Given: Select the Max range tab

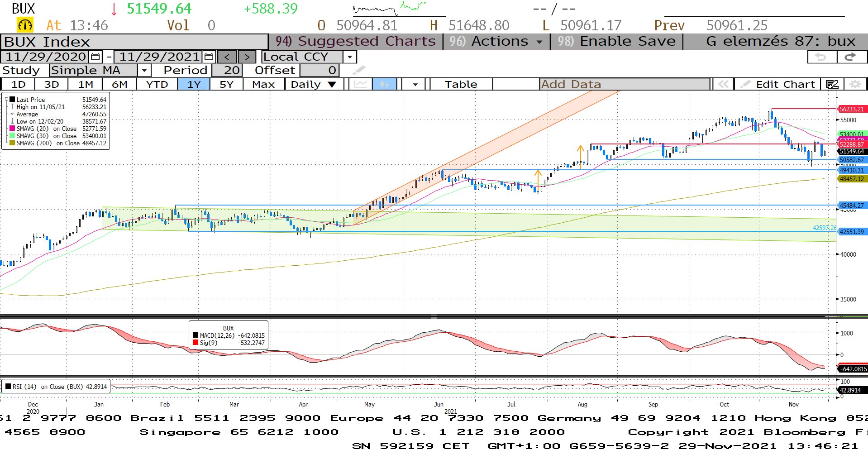Looking at the screenshot, I should tap(263, 84).
